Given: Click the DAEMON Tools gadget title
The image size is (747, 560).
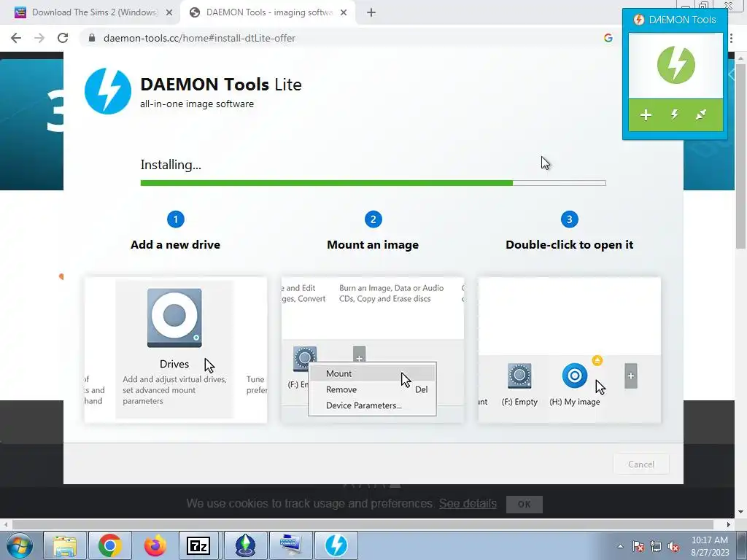Looking at the screenshot, I should (x=682, y=20).
